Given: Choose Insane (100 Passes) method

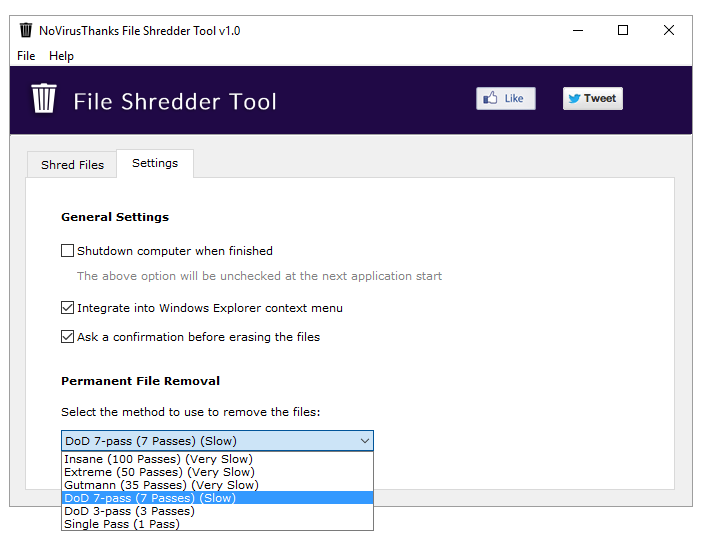Looking at the screenshot, I should click(217, 459).
